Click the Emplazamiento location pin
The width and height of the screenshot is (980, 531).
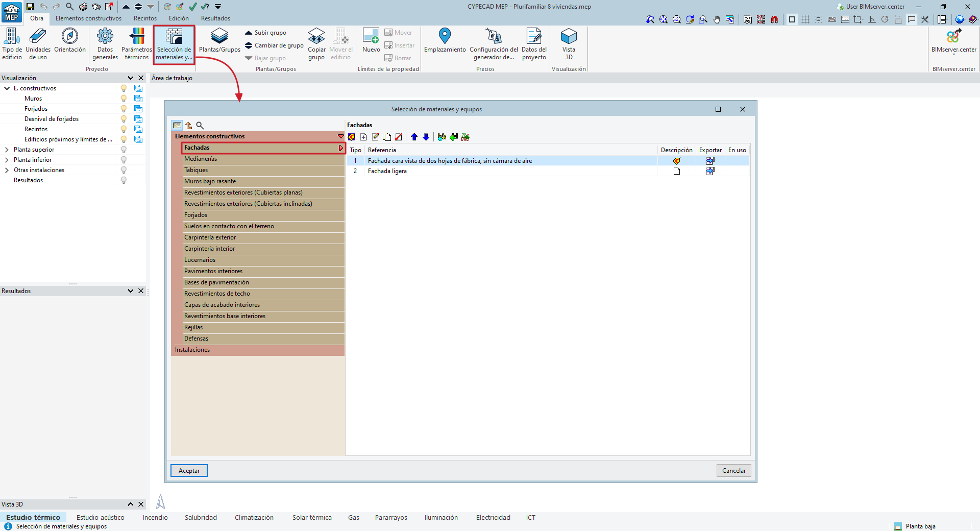[445, 36]
